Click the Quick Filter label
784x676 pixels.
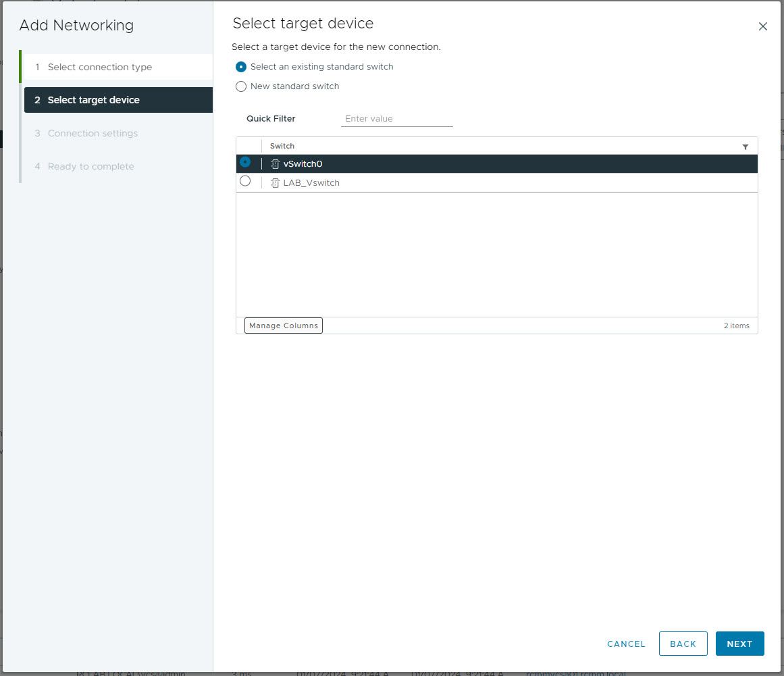271,118
